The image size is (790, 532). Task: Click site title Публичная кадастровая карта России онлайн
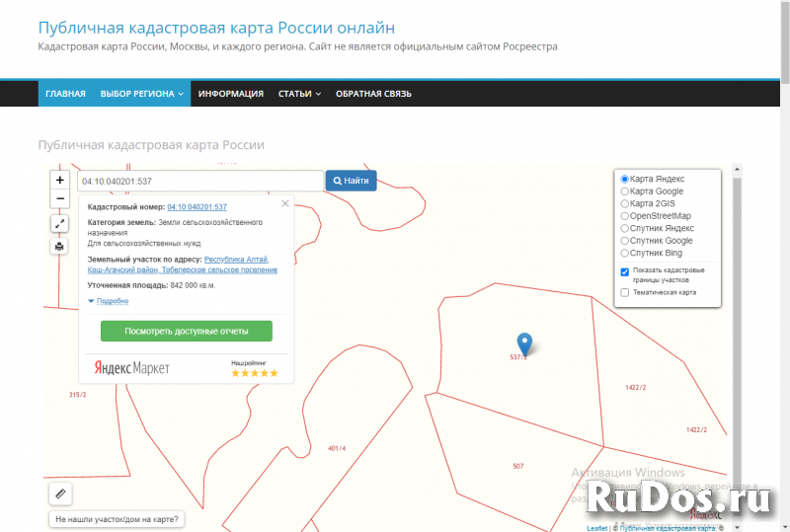click(x=216, y=28)
